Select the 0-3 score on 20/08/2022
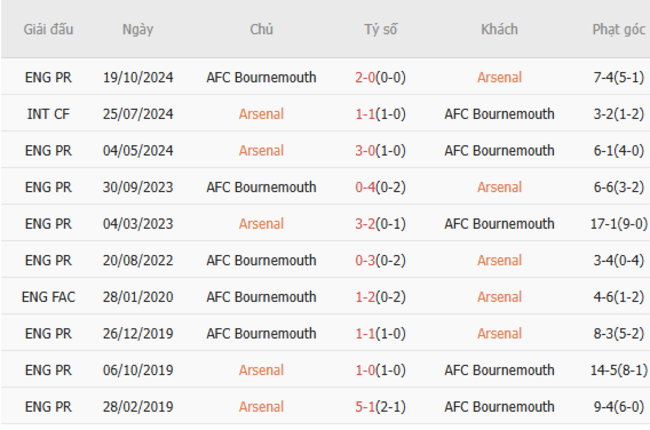The image size is (650, 430). coord(366,261)
